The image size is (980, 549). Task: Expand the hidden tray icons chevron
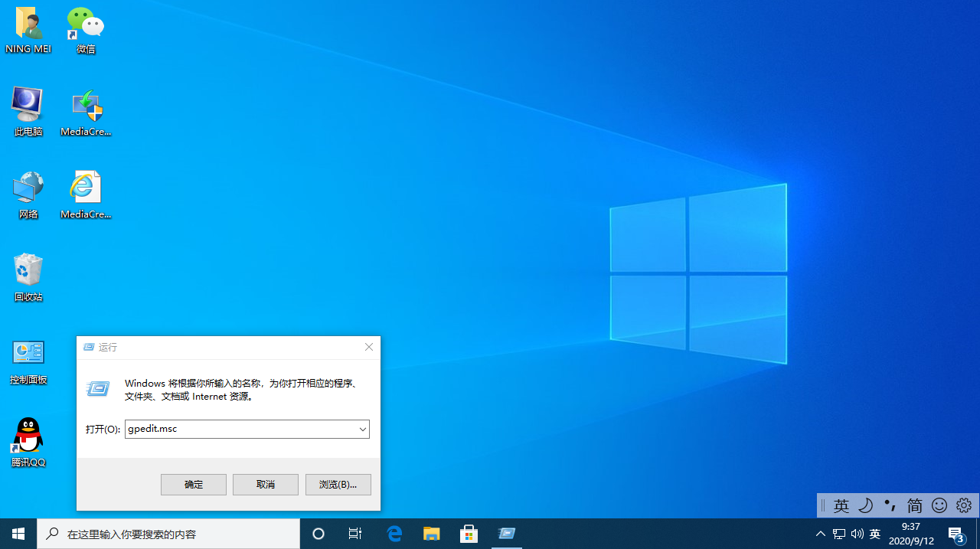coord(820,533)
